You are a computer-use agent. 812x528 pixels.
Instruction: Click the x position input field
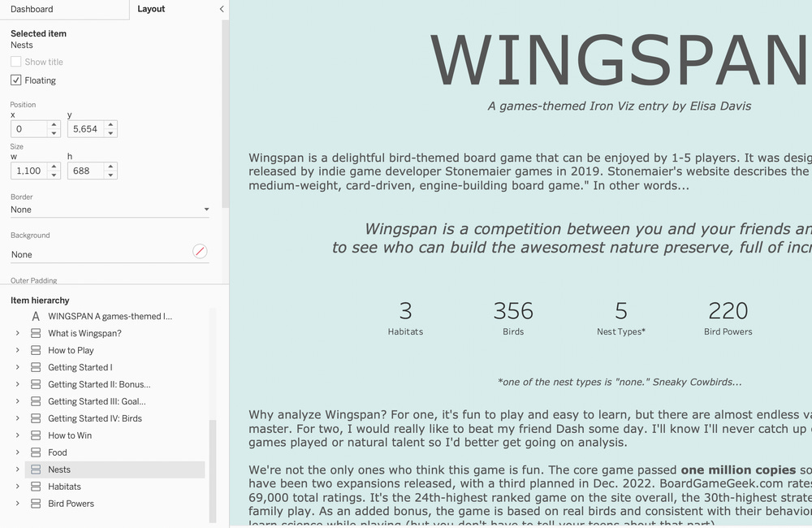point(28,129)
